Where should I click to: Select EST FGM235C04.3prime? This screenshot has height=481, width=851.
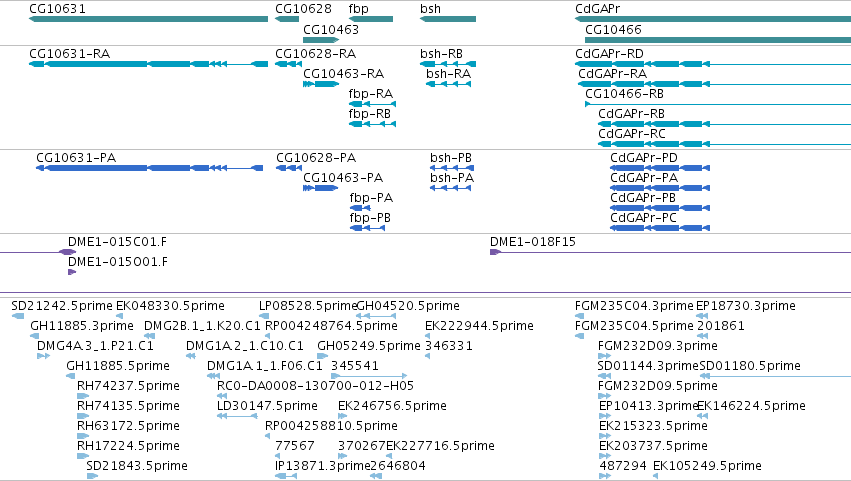pos(579,316)
